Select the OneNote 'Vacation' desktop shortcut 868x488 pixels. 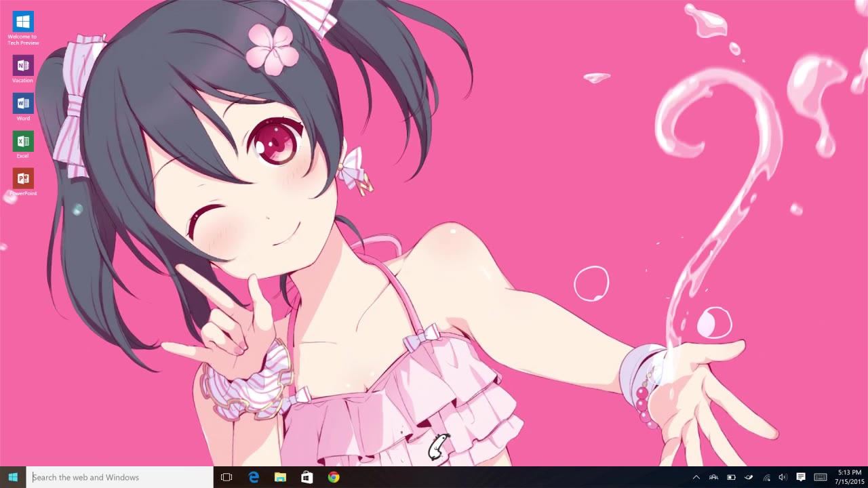23,69
